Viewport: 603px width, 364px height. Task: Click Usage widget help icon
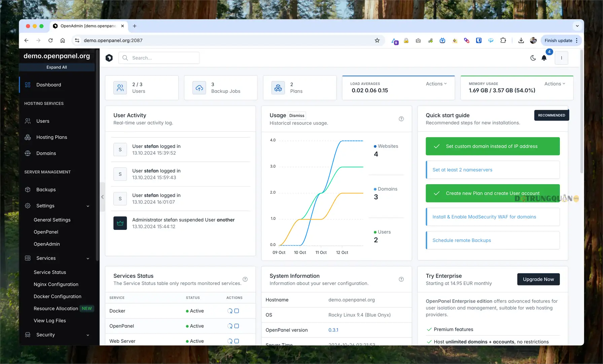(x=401, y=119)
